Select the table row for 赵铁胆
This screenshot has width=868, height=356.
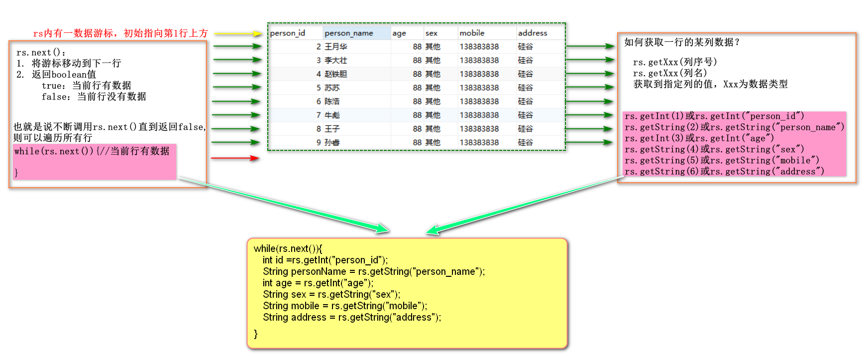417,74
